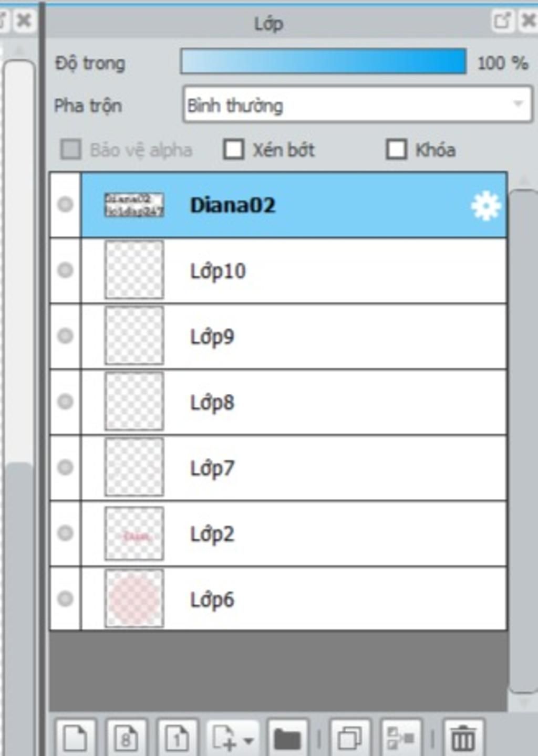Screen dimensions: 538x756
Task: Select the Lớp2 layer
Action: (294, 533)
